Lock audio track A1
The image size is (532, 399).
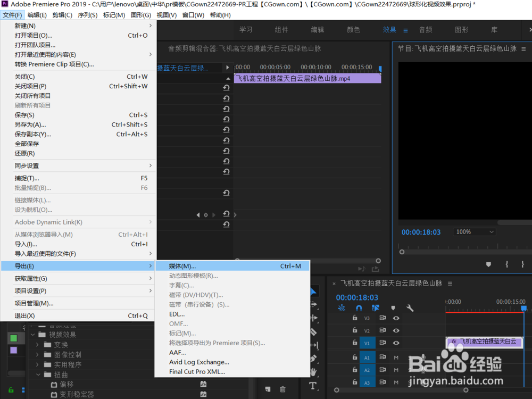click(354, 358)
